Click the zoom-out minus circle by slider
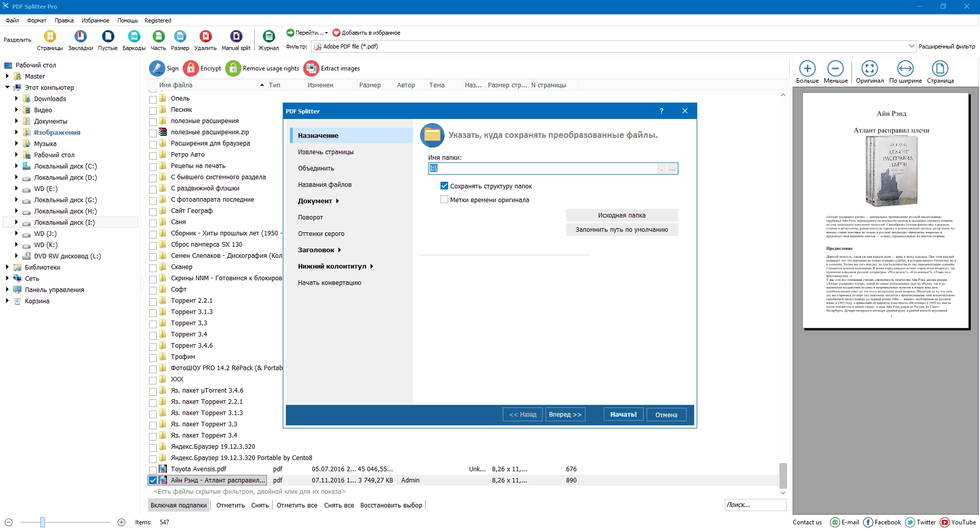The height and width of the screenshot is (531, 980). coord(9,522)
